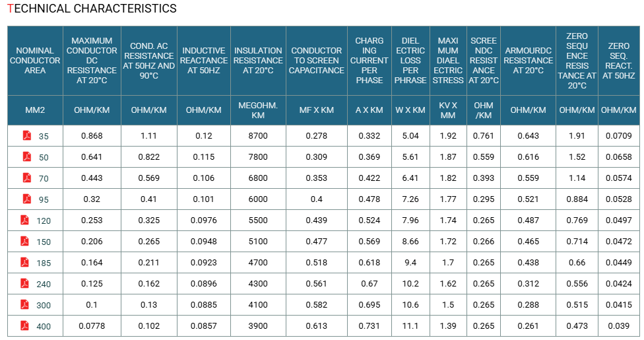Select the Armour DC Resistance column header

pyautogui.click(x=528, y=61)
